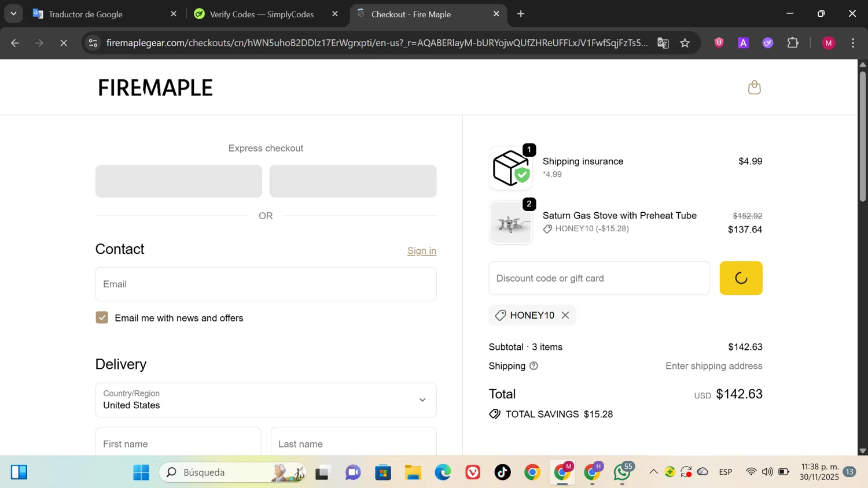Click the Saturn Gas Stove product thumbnail
The width and height of the screenshot is (868, 488).
(510, 223)
